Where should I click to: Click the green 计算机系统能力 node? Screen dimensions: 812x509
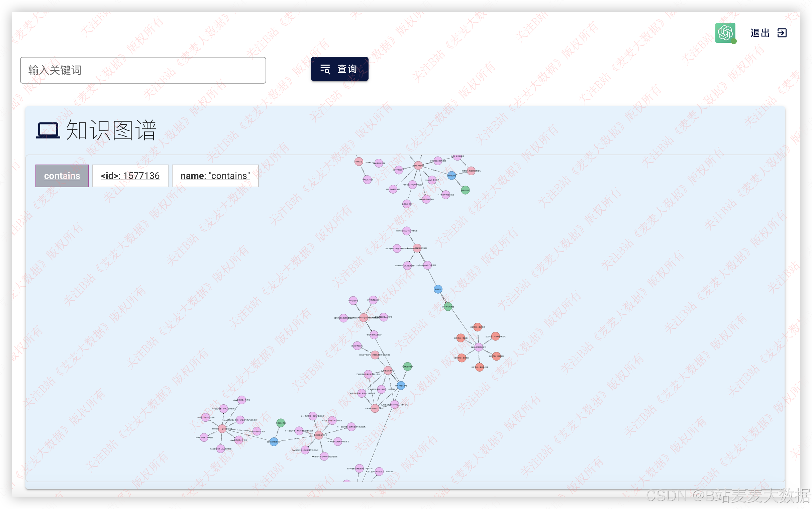coord(407,367)
